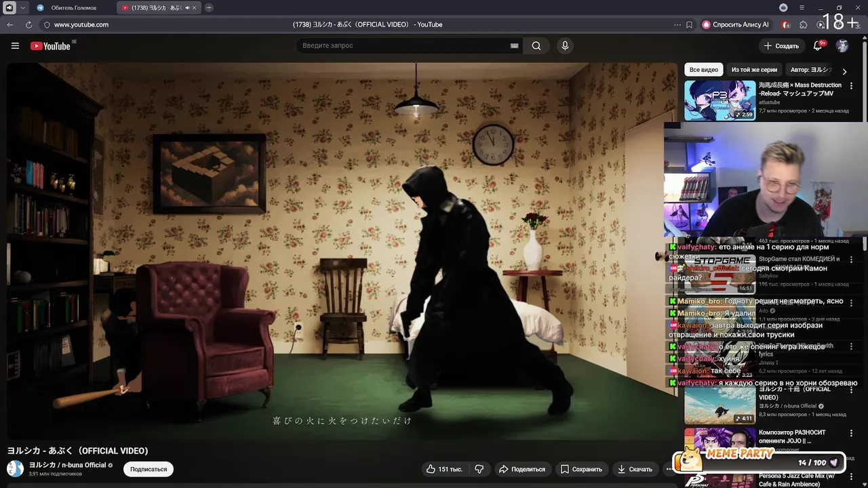Show more filter chips with right arrow
This screenshot has width=868, height=488.
pos(844,70)
